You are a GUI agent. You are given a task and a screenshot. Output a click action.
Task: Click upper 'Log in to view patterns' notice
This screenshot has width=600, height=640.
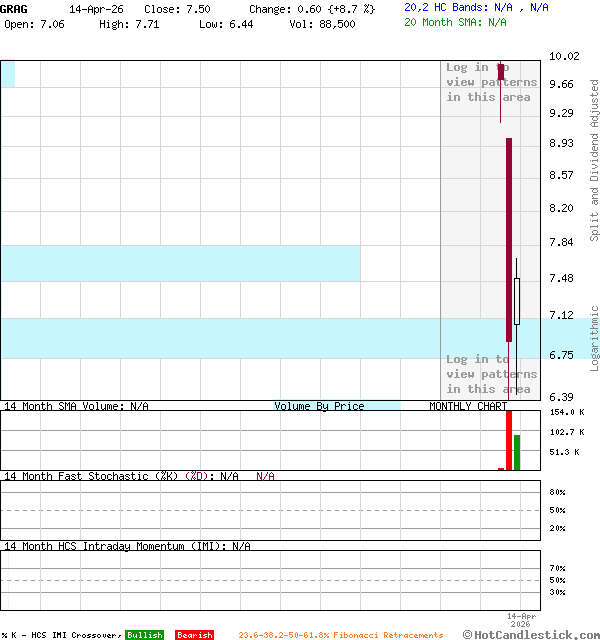[491, 82]
